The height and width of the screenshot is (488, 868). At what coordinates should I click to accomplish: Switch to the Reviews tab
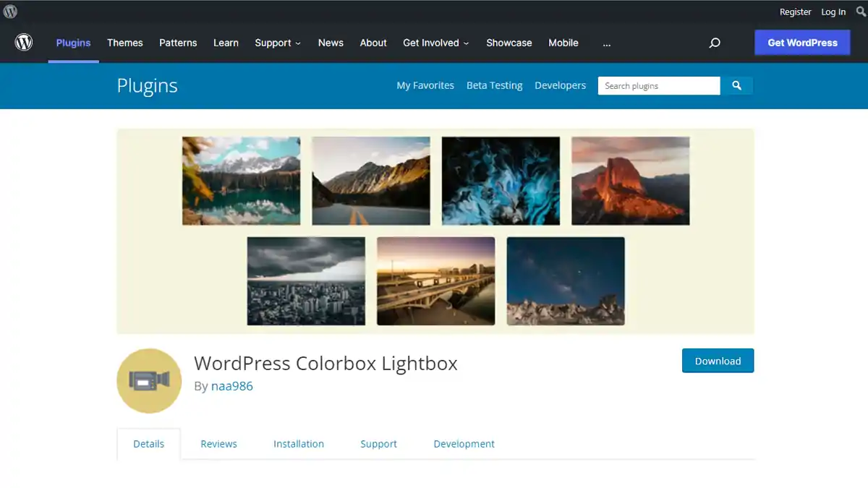click(219, 444)
